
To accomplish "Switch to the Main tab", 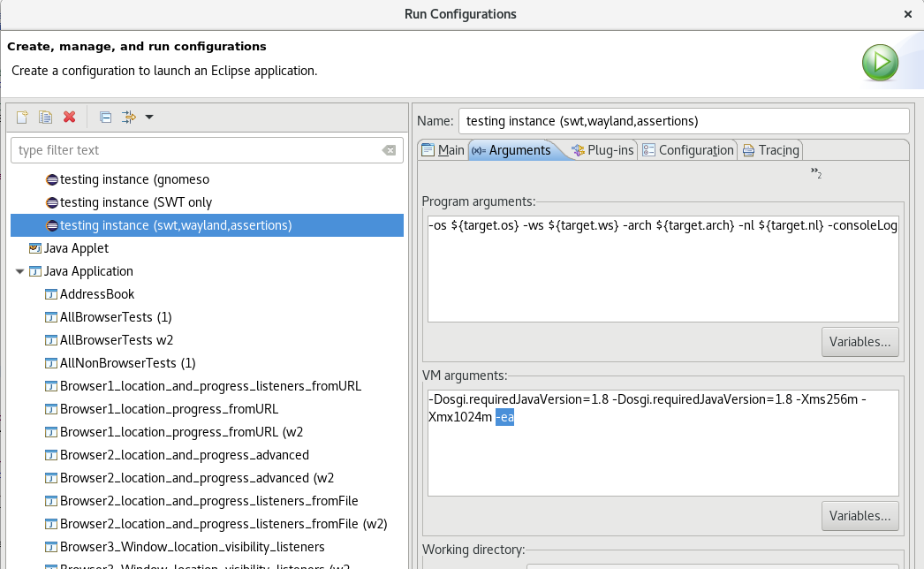I will point(443,150).
